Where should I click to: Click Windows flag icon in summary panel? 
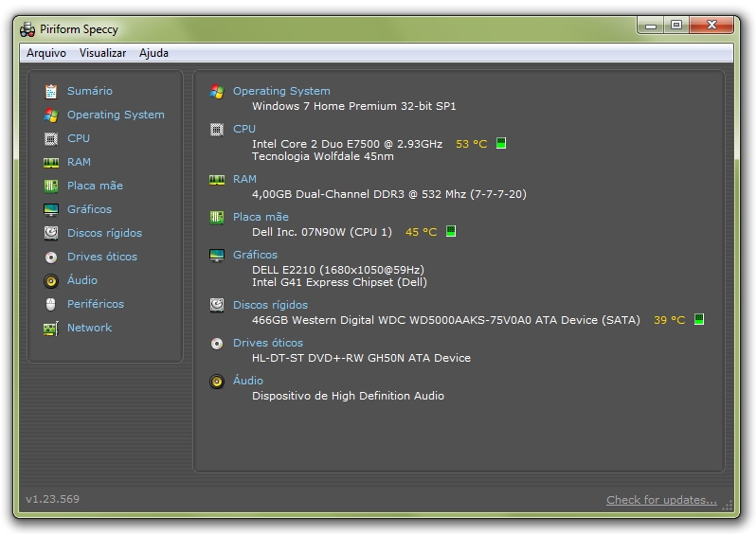tap(217, 91)
